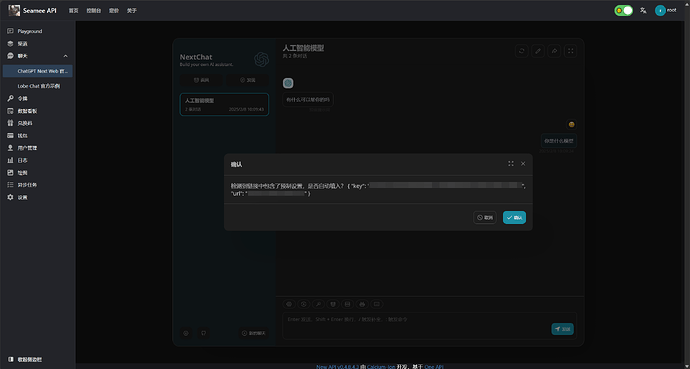Open the gift-icon redemption code item in the sidebar
This screenshot has width=690, height=369.
[x=11, y=123]
